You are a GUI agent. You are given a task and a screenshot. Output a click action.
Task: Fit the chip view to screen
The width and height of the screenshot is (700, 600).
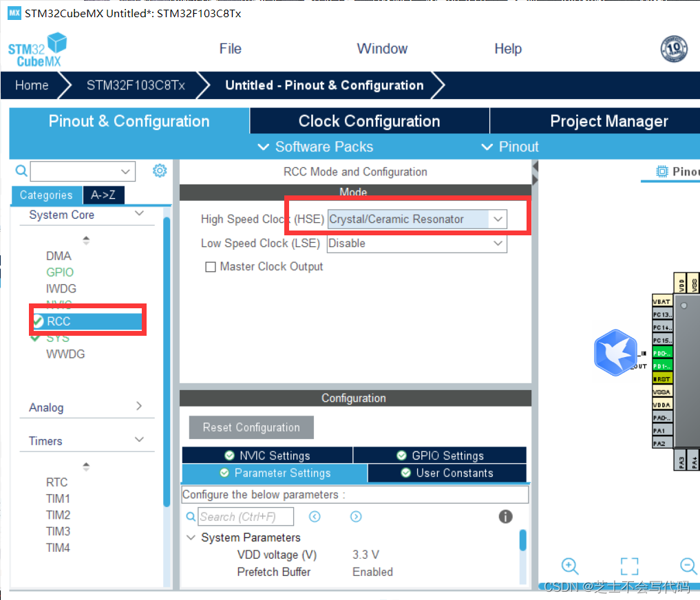click(x=630, y=566)
